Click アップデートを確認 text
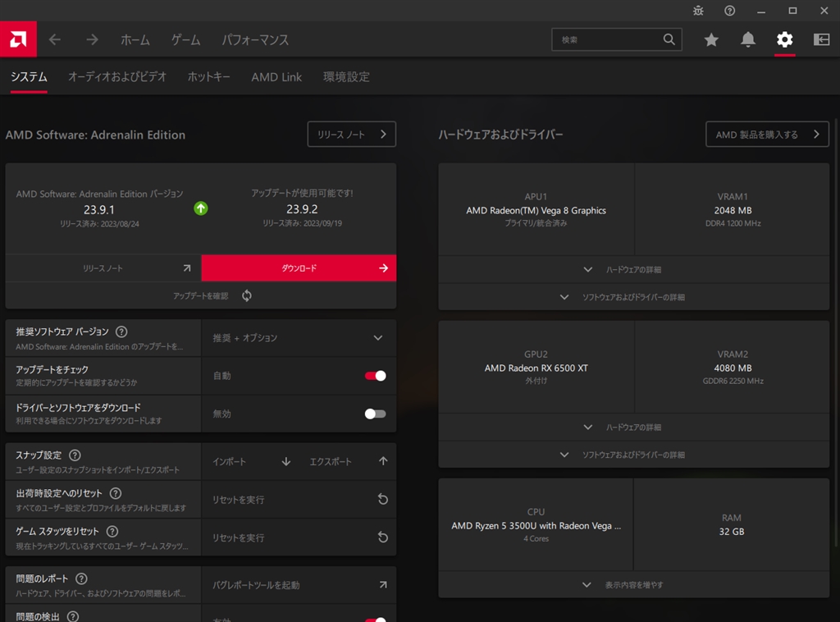 tap(200, 295)
